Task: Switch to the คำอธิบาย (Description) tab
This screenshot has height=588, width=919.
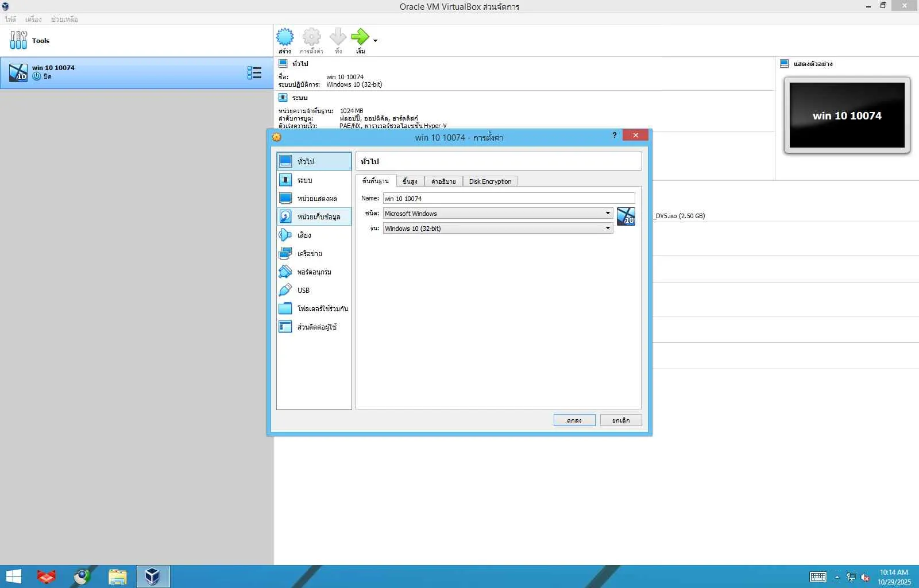Action: pyautogui.click(x=443, y=181)
